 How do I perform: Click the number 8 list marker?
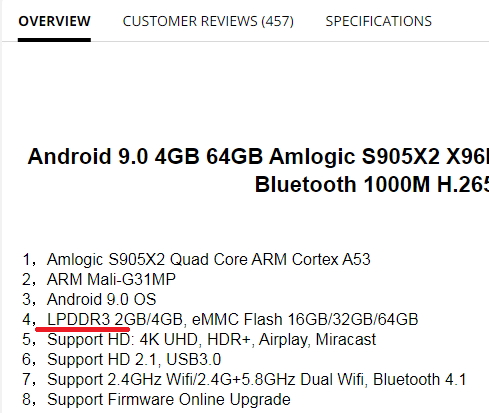tap(29, 400)
